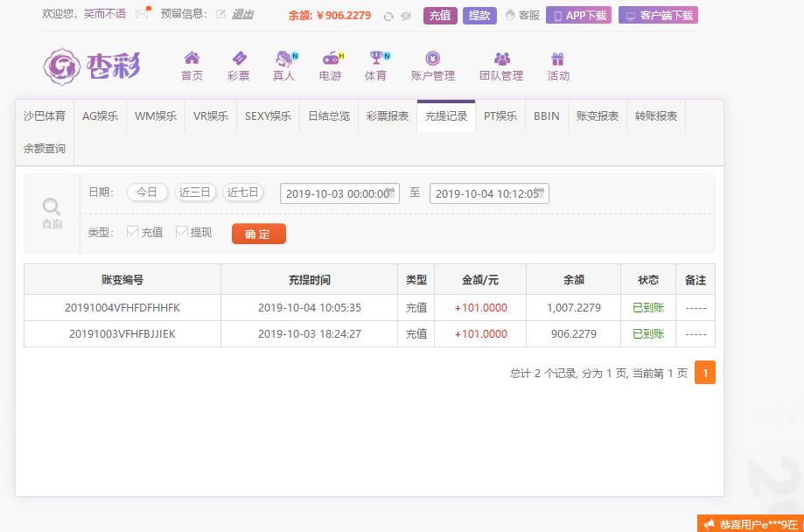Click the 确定 confirm button

[258, 234]
